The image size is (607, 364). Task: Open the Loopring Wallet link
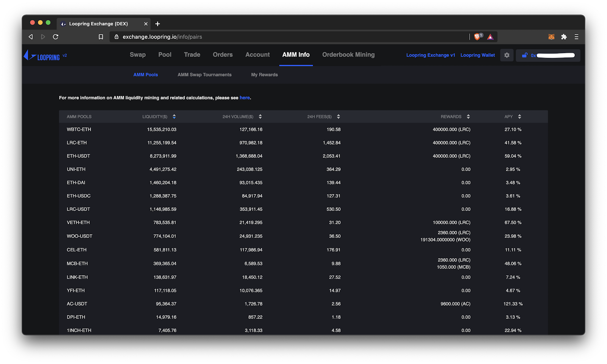478,55
